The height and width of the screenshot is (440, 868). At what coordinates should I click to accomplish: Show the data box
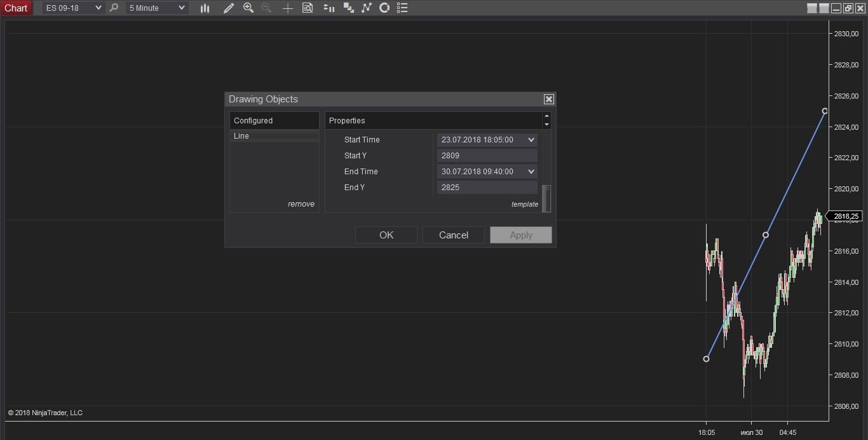coord(308,8)
